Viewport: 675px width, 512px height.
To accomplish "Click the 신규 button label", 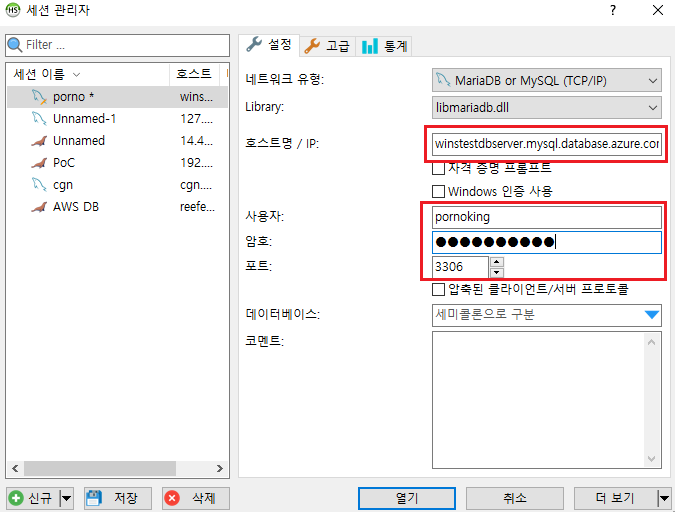I will [x=40, y=498].
